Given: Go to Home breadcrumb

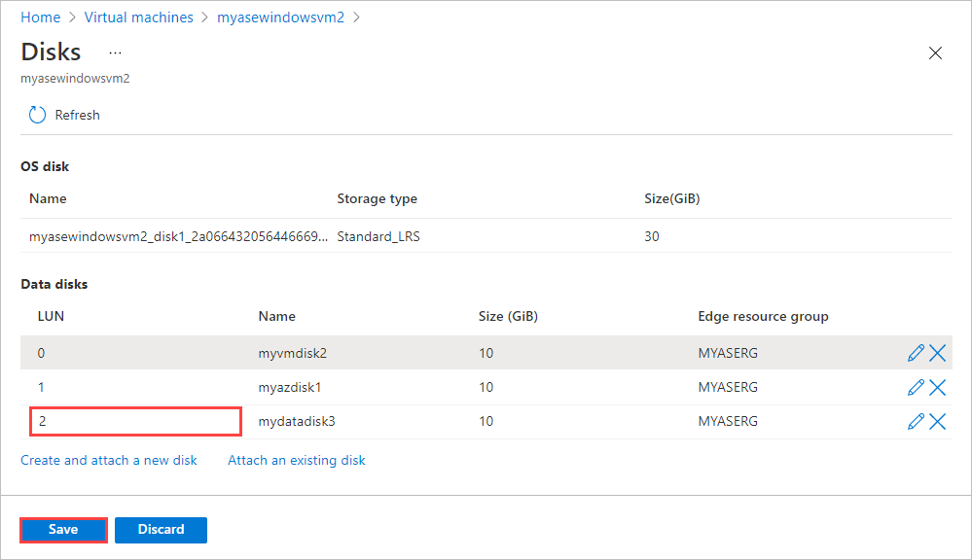Looking at the screenshot, I should coord(40,17).
